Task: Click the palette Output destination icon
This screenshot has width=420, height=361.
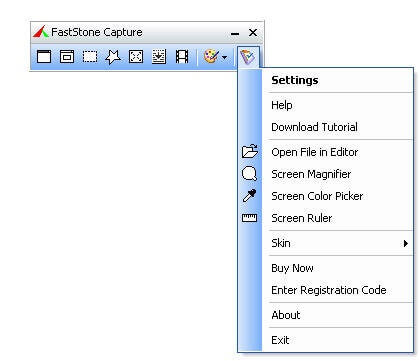Action: click(x=211, y=57)
